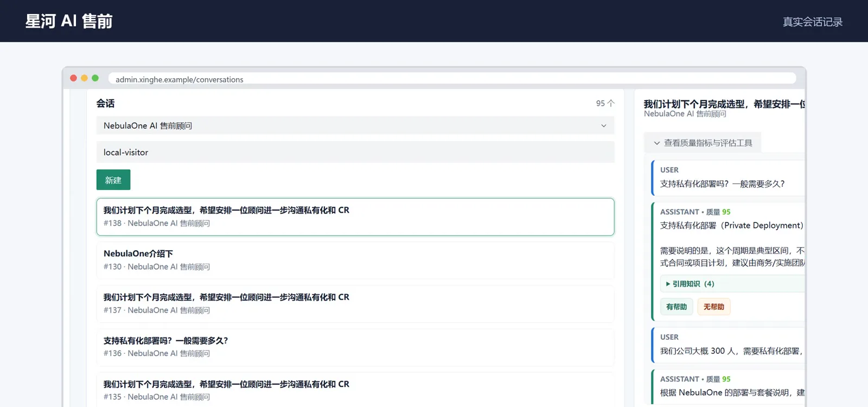Click the browser address bar admin.xinghe.example/conversations
This screenshot has width=868, height=407.
452,79
